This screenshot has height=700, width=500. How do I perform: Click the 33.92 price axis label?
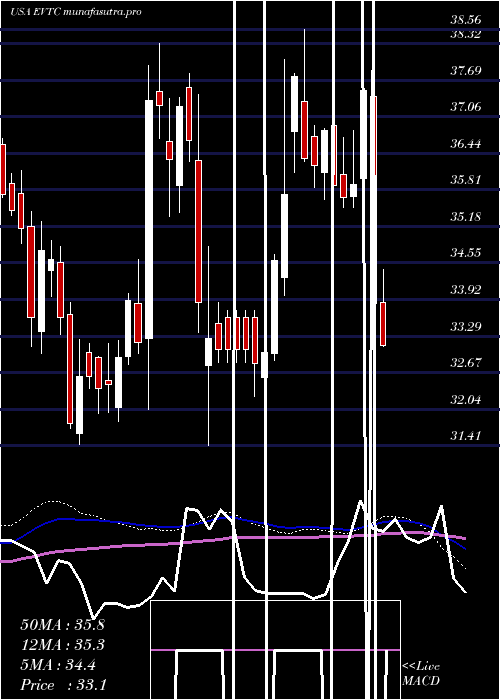466,290
